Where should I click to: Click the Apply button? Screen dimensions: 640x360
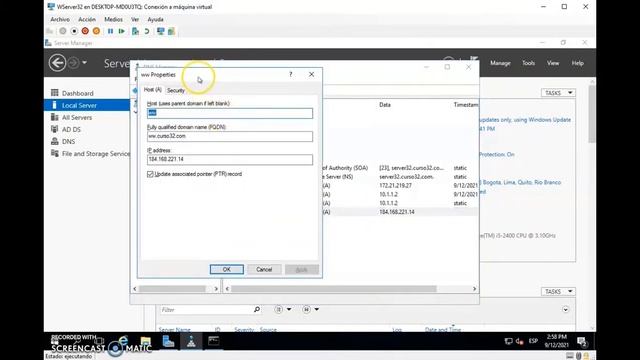[302, 269]
